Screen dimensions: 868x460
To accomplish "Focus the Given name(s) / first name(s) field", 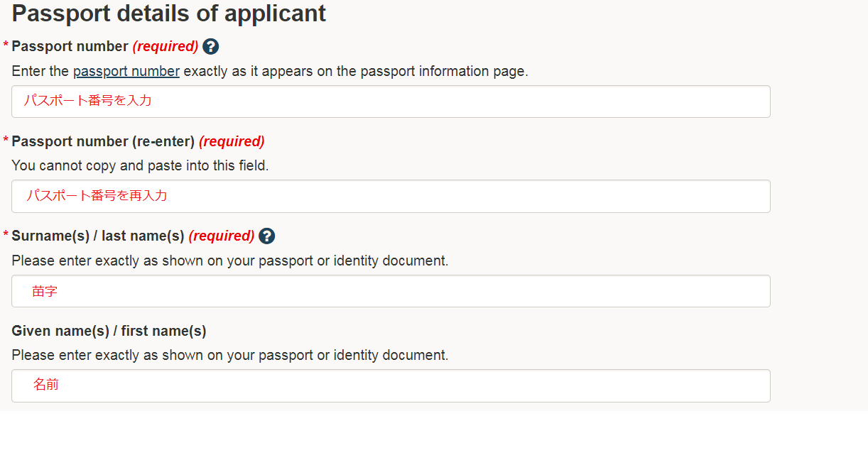I will pyautogui.click(x=391, y=385).
